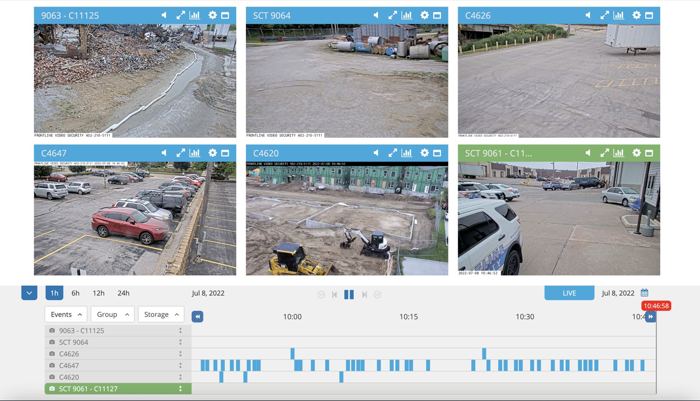The image size is (700, 401).
Task: Step to previous frame
Action: (x=334, y=295)
